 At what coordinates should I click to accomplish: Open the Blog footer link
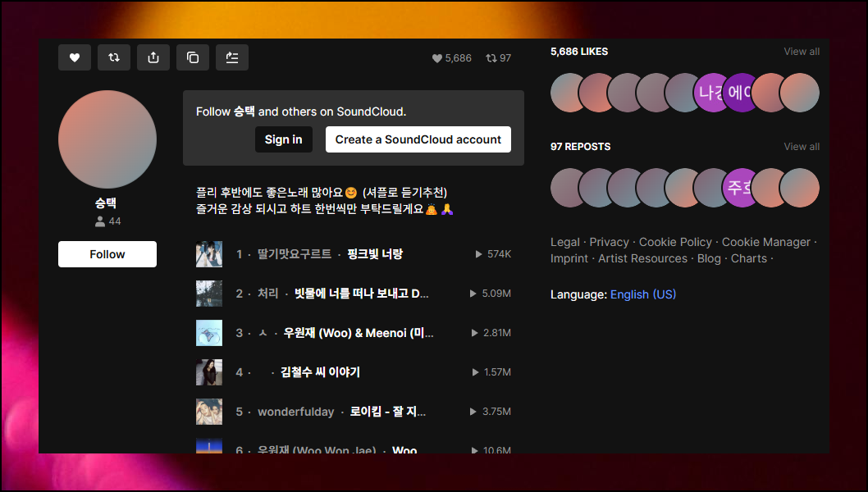[709, 258]
